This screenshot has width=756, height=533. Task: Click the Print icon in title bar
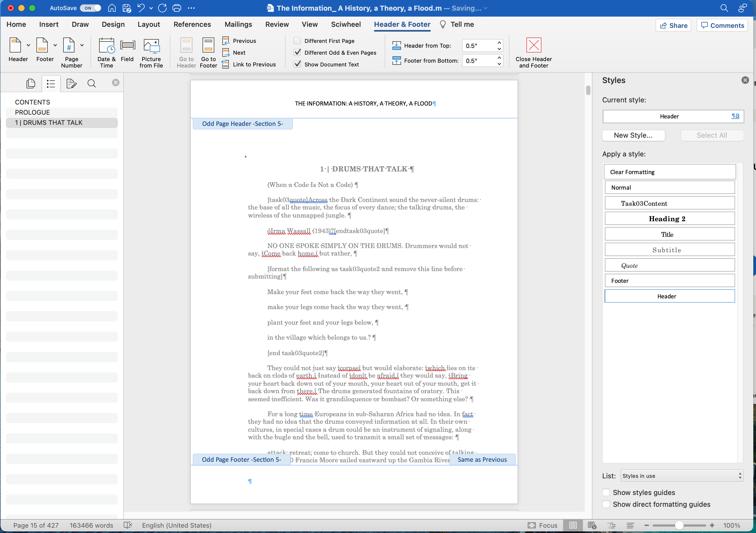[x=177, y=8]
